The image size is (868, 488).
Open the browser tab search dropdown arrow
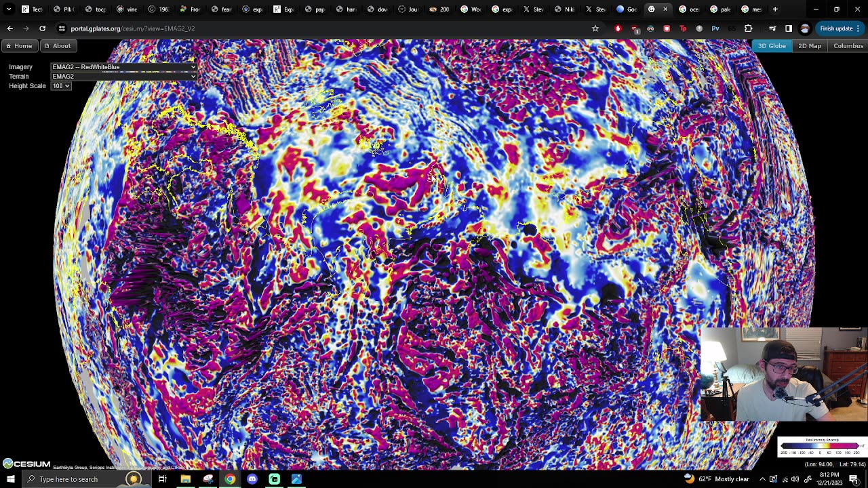pos(9,9)
